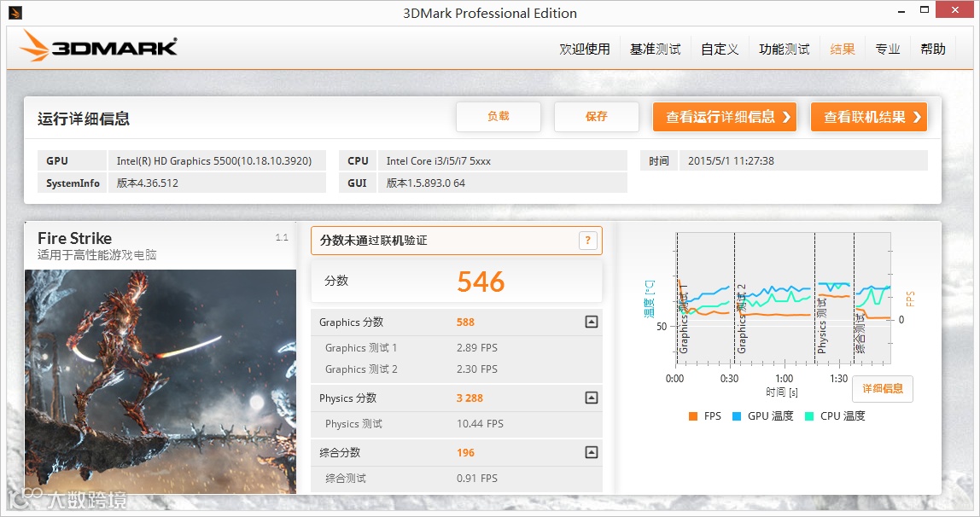Click the Fire Strike preview image
Image resolution: width=980 pixels, height=517 pixels.
(160, 381)
